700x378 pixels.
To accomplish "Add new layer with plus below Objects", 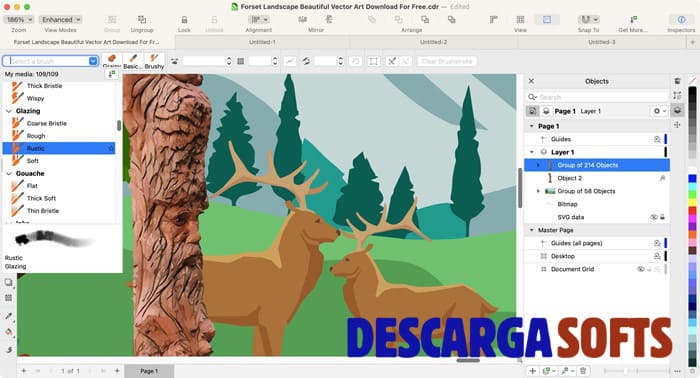I will [x=532, y=371].
